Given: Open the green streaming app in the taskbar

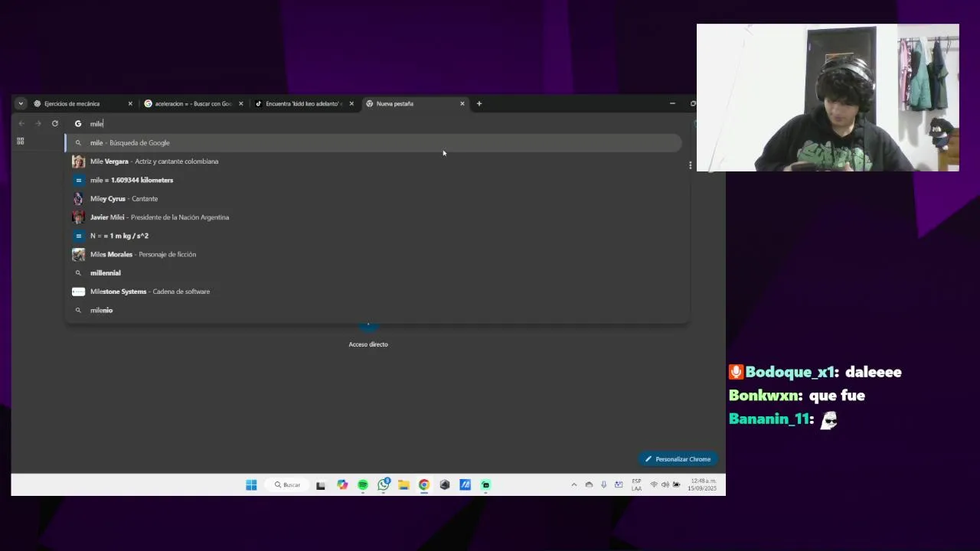Looking at the screenshot, I should (x=485, y=484).
